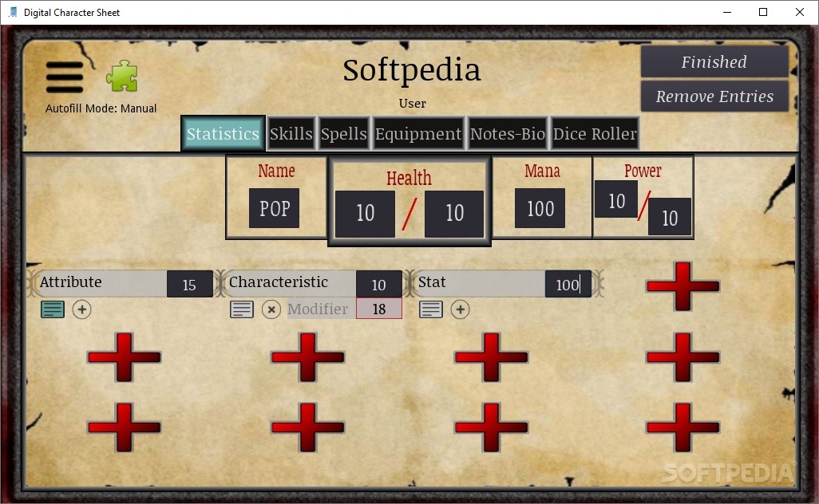Viewport: 819px width, 504px height.
Task: Edit the Stat value 100 field
Action: point(568,284)
